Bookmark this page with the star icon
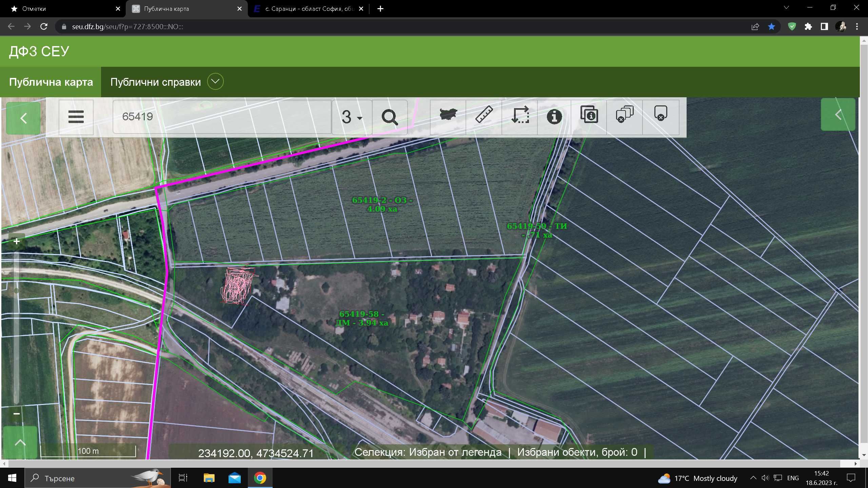Image resolution: width=868 pixels, height=488 pixels. tap(771, 26)
